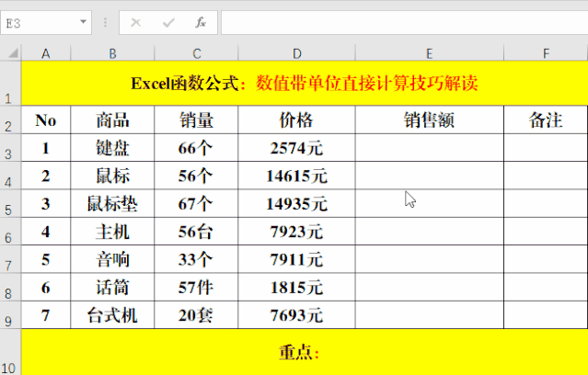
Task: Click the 'No' header cell
Action: [46, 119]
